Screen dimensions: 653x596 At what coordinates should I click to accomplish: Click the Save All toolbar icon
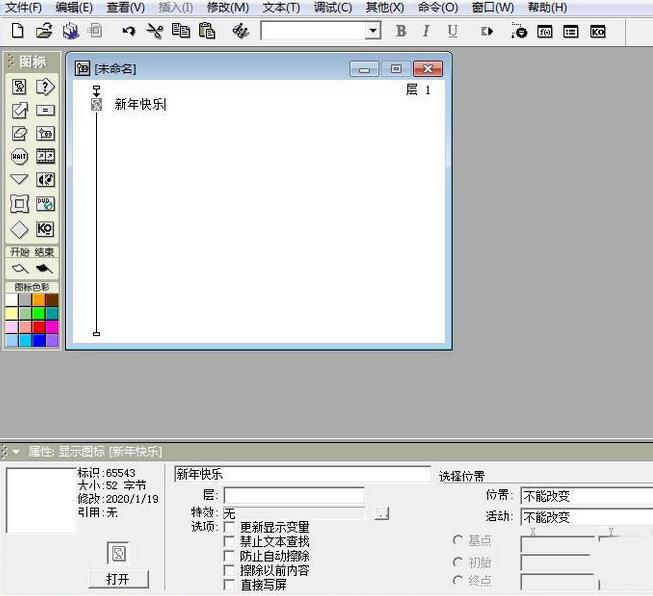click(71, 31)
